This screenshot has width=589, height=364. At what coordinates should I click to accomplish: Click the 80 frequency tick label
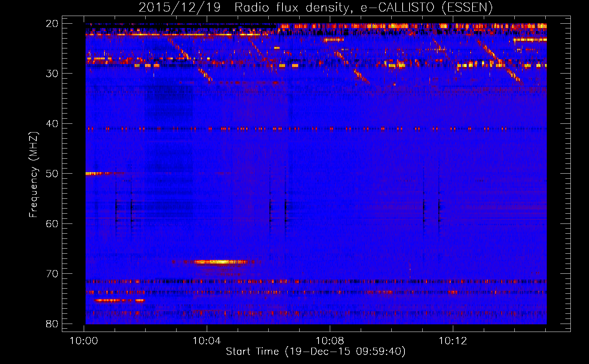(x=52, y=324)
